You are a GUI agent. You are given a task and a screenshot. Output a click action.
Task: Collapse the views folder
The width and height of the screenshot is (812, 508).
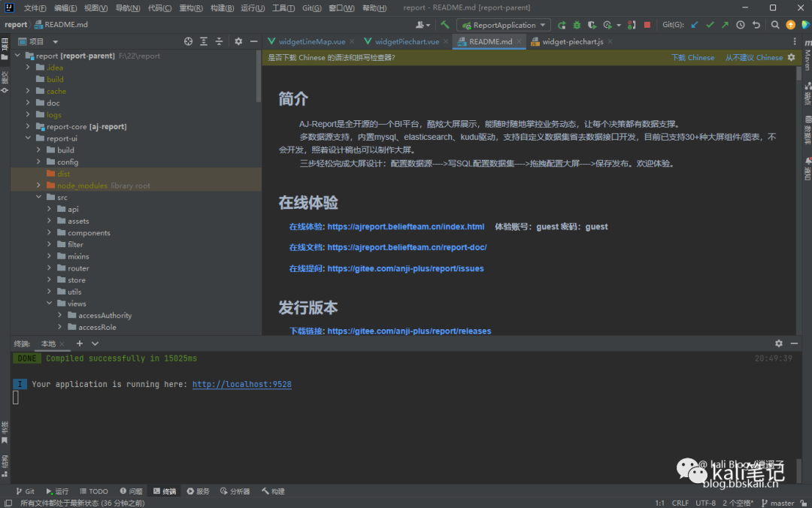point(49,304)
